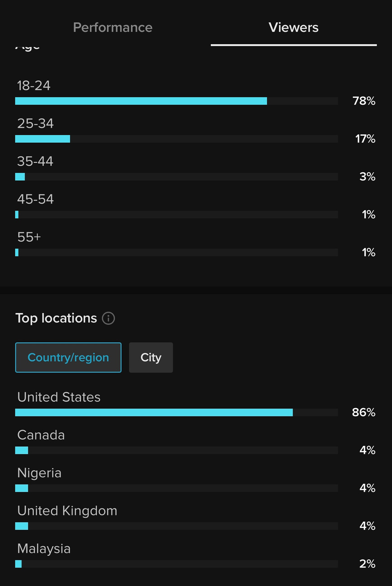
Task: Select the 35-44 age group row
Action: pyautogui.click(x=196, y=169)
